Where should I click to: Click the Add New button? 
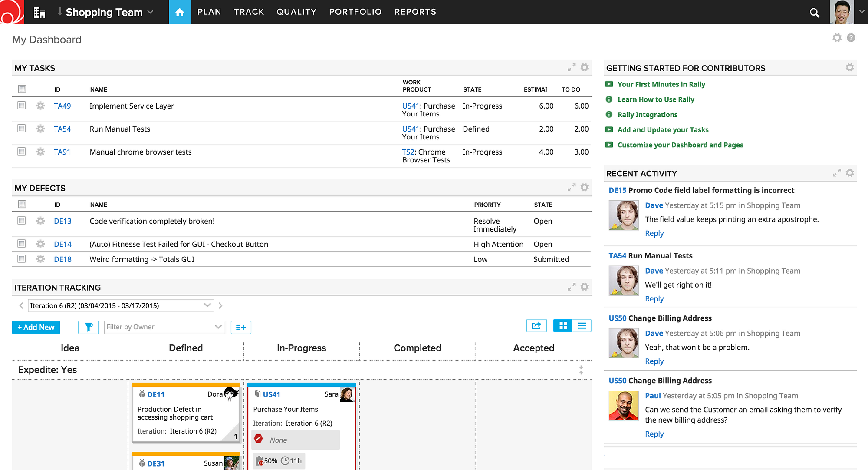[x=36, y=327]
